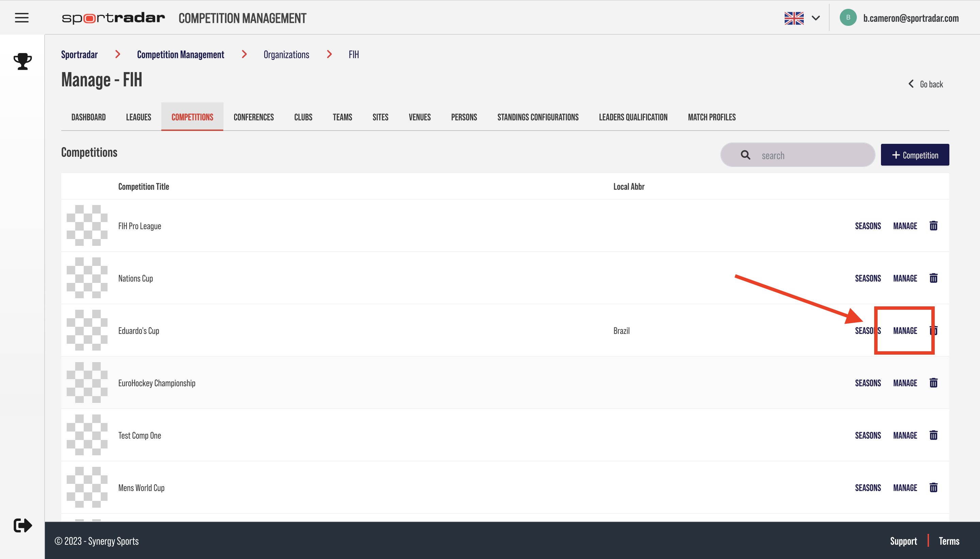Select the COMPETITIONS tab
Image resolution: width=980 pixels, height=559 pixels.
pyautogui.click(x=192, y=116)
